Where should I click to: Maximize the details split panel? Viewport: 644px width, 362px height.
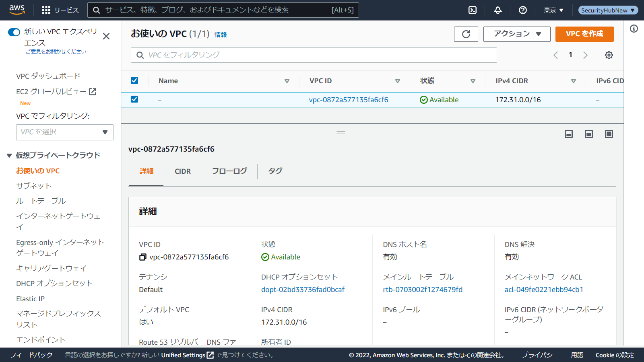[609, 134]
